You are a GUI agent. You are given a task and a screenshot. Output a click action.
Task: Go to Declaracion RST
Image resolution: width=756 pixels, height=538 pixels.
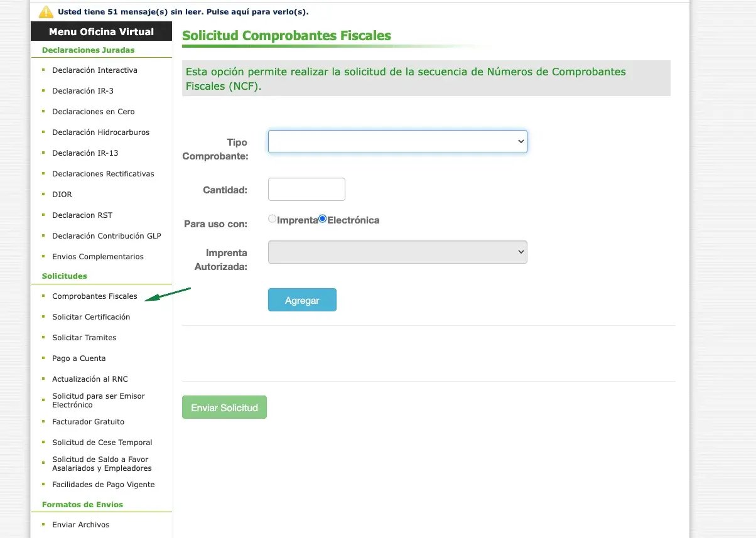pyautogui.click(x=82, y=215)
